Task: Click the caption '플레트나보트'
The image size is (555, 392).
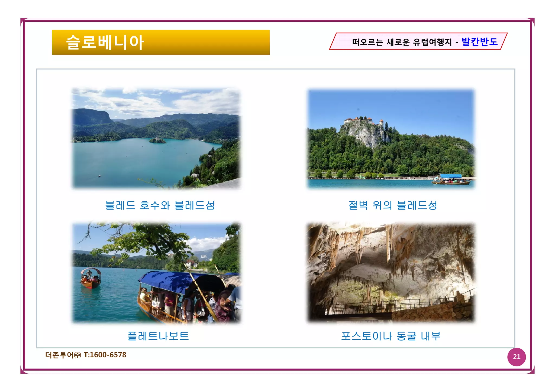Action: (x=158, y=336)
